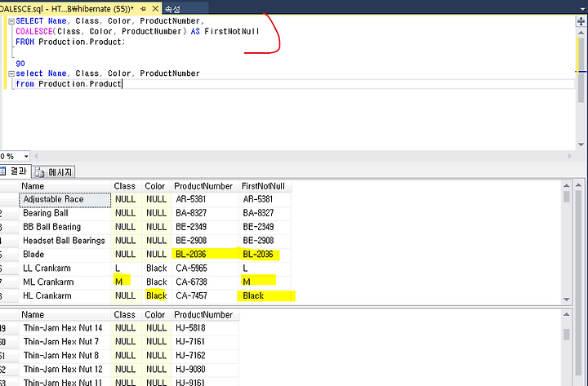Select the L Class cell for LL Crankarm
588x386 pixels.
click(127, 268)
